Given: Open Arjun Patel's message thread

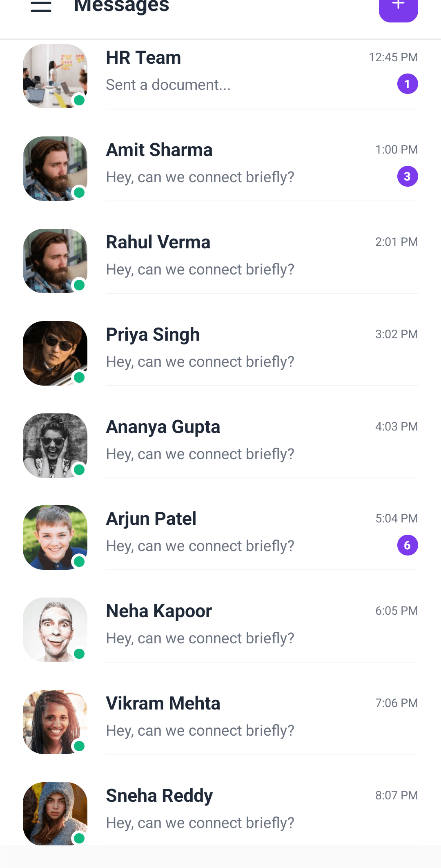Looking at the screenshot, I should click(151, 519).
